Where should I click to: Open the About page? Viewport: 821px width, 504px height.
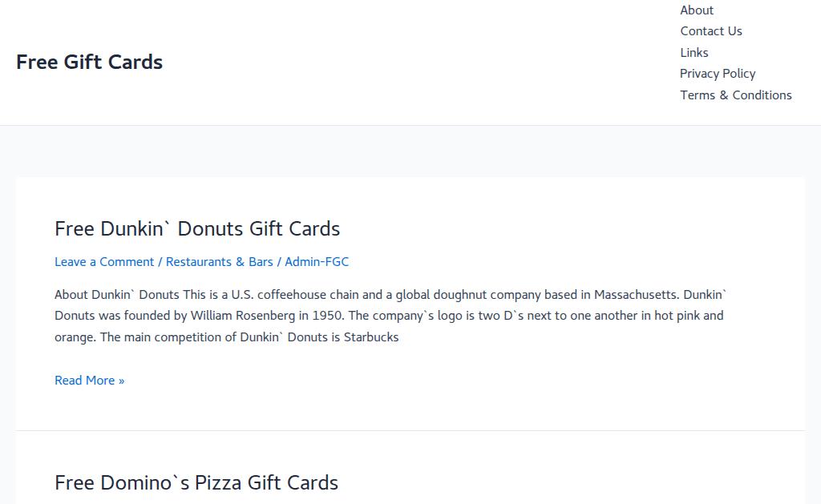[x=696, y=10]
